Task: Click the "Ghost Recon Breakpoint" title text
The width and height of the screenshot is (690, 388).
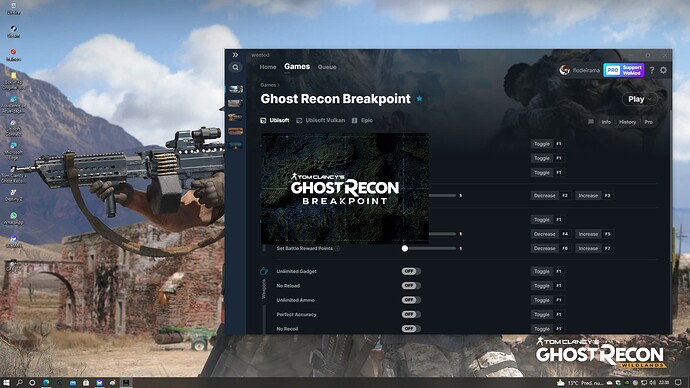Action: point(335,99)
